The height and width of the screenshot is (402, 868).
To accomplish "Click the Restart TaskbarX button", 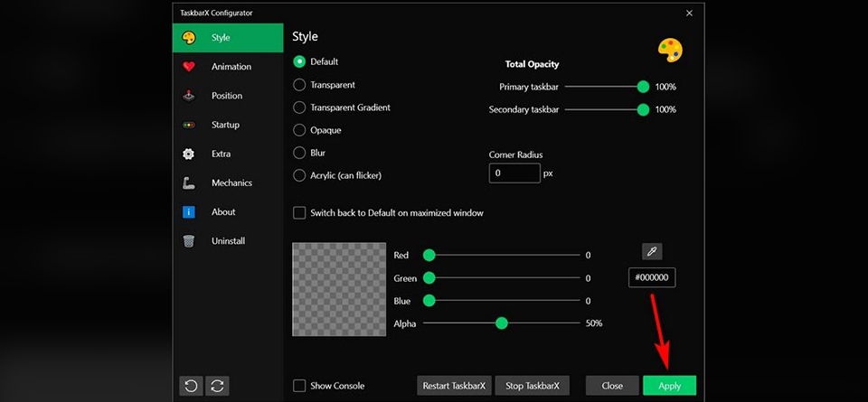I will (454, 386).
